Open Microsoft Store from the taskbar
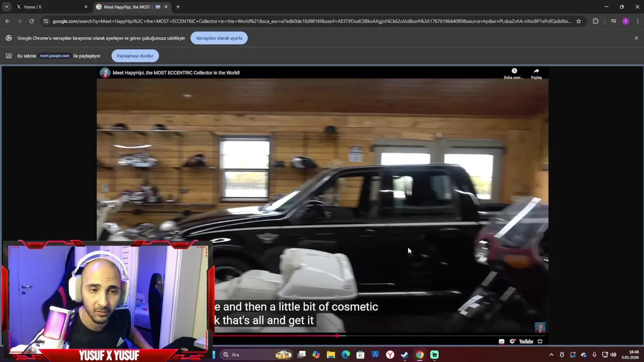The width and height of the screenshot is (644, 362). 360,354
